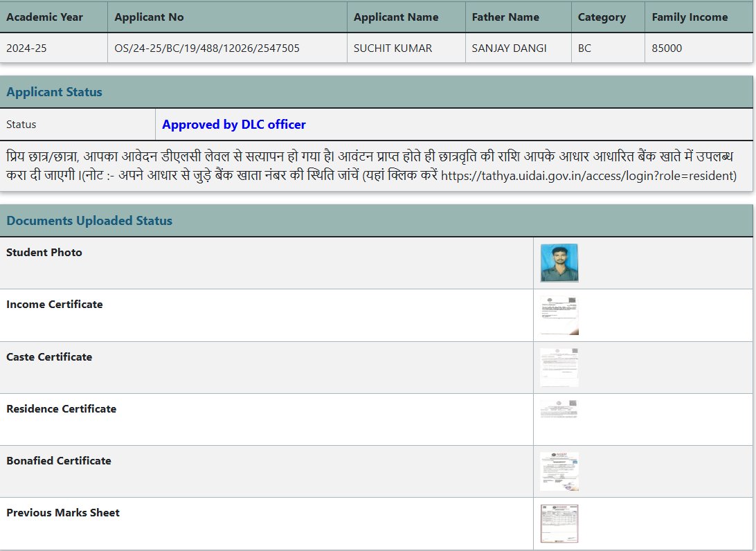The height and width of the screenshot is (551, 756).
Task: Click the Student Photo label
Action: click(x=44, y=252)
